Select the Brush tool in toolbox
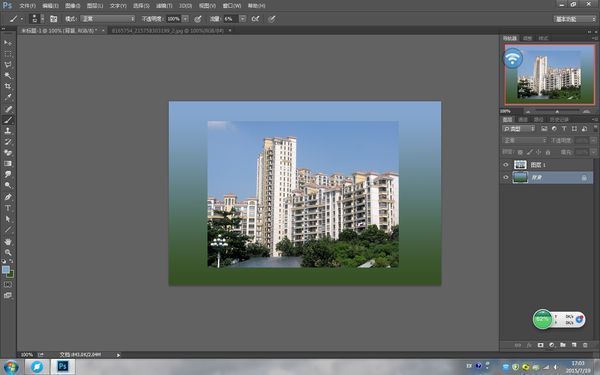Viewport: 600px width, 375px height. tap(8, 120)
